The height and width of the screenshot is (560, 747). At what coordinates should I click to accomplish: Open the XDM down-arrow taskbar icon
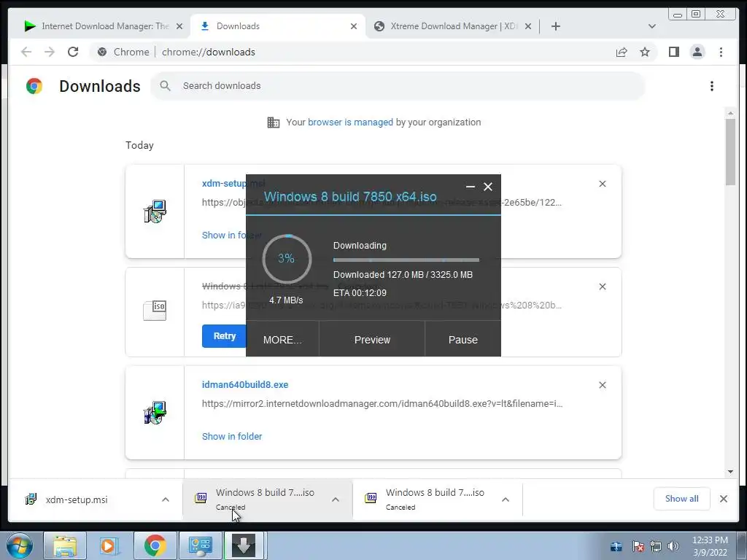click(x=244, y=545)
